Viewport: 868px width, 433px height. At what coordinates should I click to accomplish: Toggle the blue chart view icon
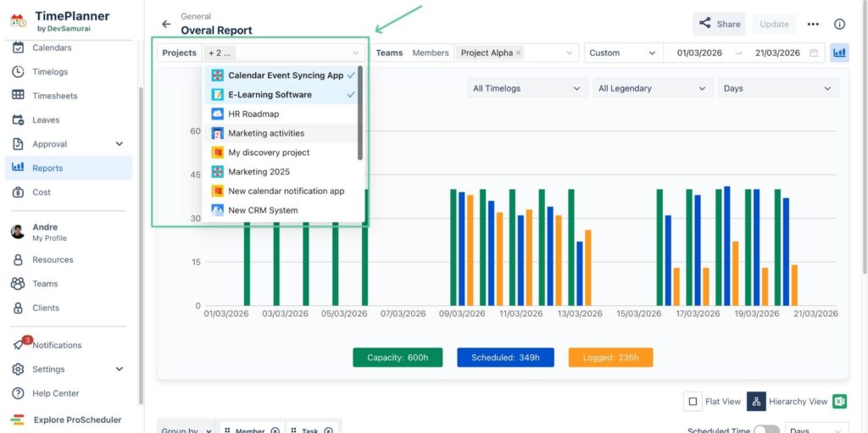(839, 53)
